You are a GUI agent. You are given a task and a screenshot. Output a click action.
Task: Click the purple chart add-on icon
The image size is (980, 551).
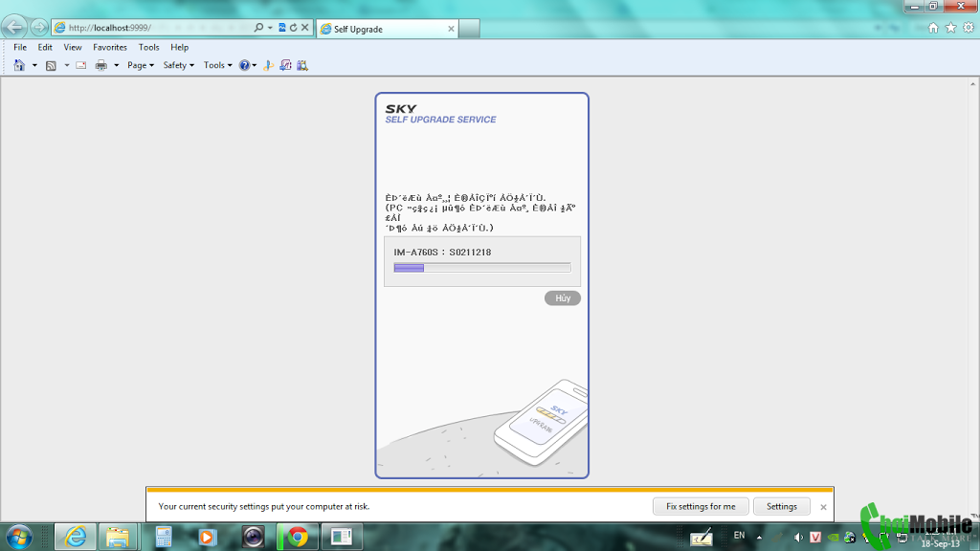coord(285,65)
